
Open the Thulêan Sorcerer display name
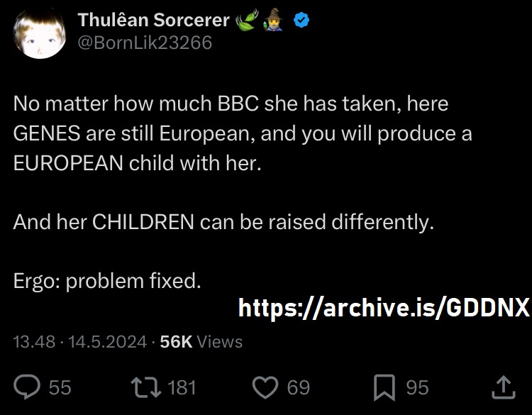click(153, 20)
